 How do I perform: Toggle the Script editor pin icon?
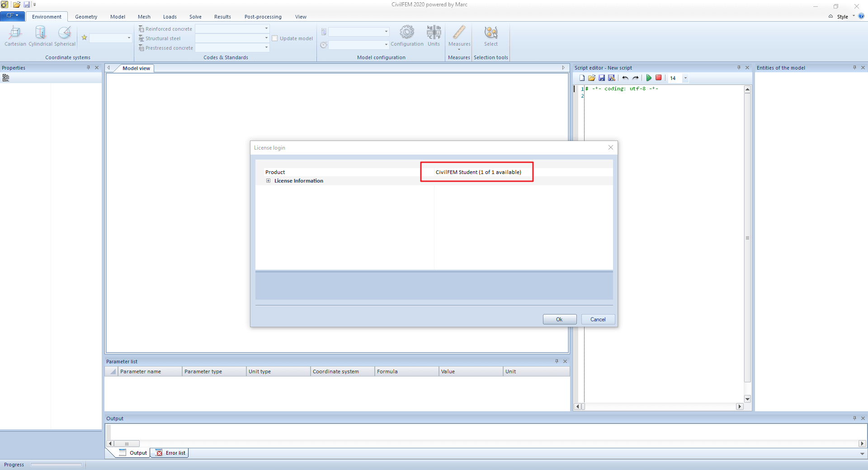(739, 68)
